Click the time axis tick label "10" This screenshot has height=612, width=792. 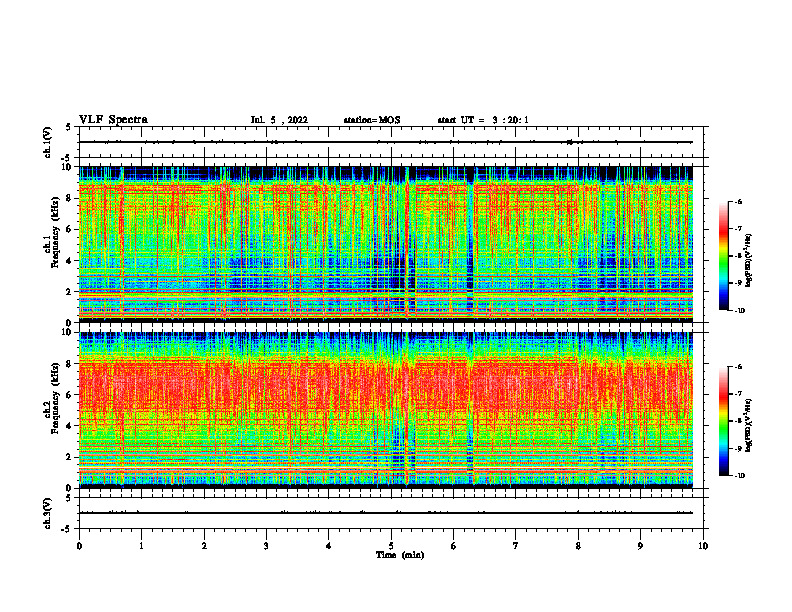click(x=703, y=546)
